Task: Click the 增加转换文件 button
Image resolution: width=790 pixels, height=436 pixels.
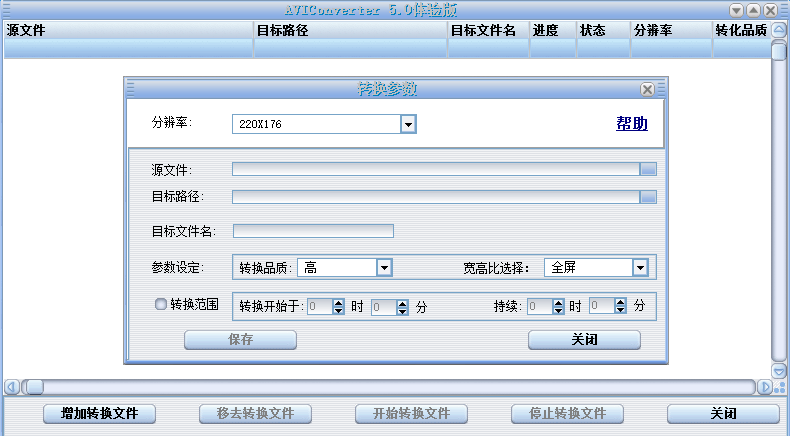Action: pyautogui.click(x=99, y=413)
